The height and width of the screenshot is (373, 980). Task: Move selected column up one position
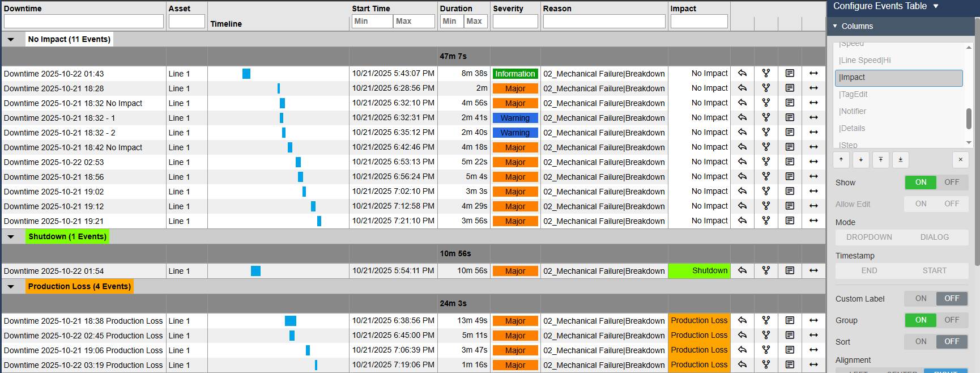click(841, 160)
